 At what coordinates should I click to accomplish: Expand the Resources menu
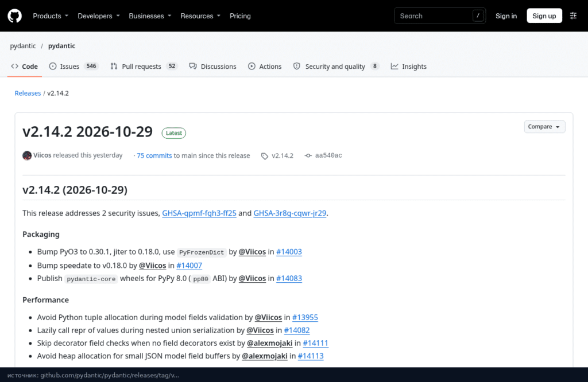point(200,15)
